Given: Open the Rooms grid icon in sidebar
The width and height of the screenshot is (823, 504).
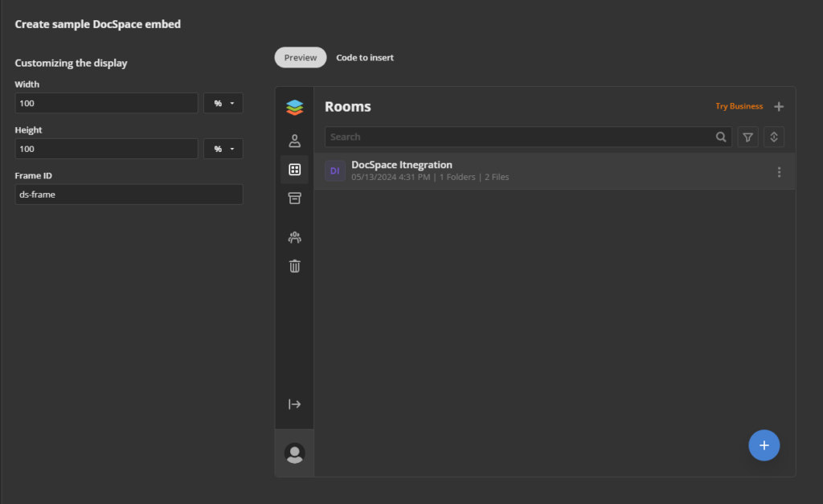Looking at the screenshot, I should click(294, 170).
